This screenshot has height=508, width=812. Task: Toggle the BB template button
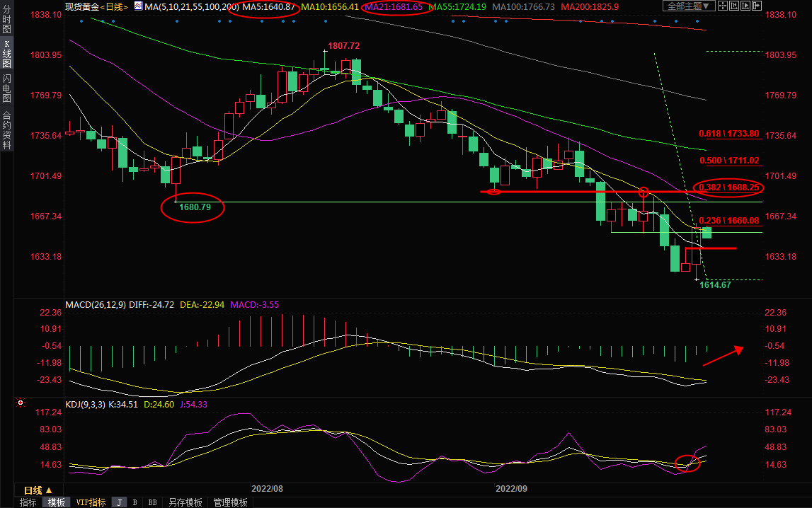152,502
